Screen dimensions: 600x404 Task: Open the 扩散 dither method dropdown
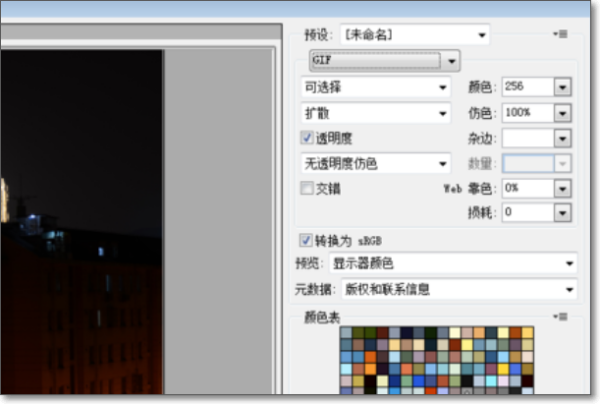[x=376, y=112]
